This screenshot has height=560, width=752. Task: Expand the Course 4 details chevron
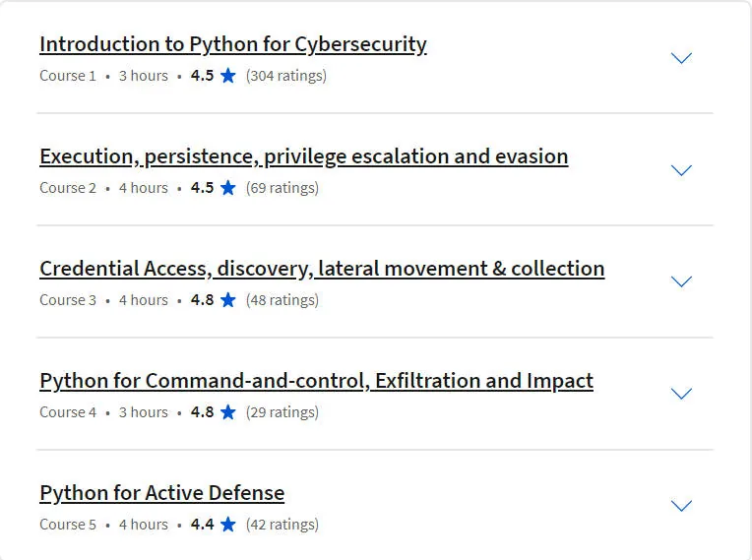pos(681,394)
